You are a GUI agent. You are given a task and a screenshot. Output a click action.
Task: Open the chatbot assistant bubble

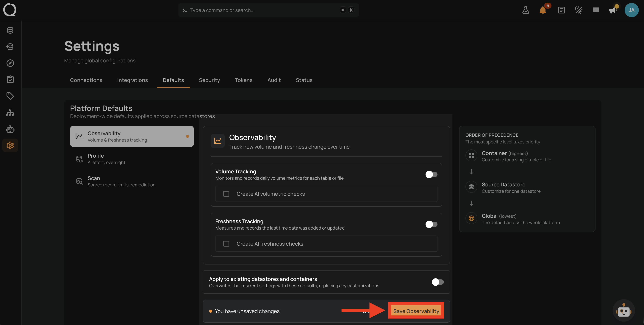(x=623, y=310)
